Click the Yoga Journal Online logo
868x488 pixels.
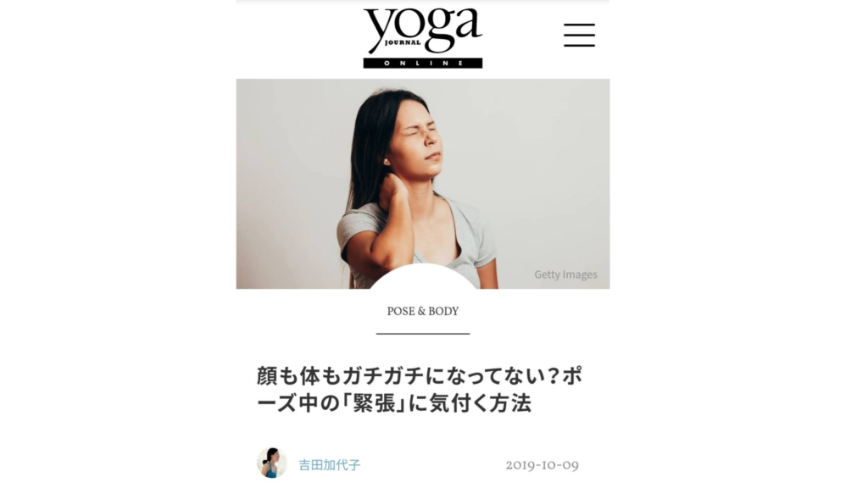(422, 38)
